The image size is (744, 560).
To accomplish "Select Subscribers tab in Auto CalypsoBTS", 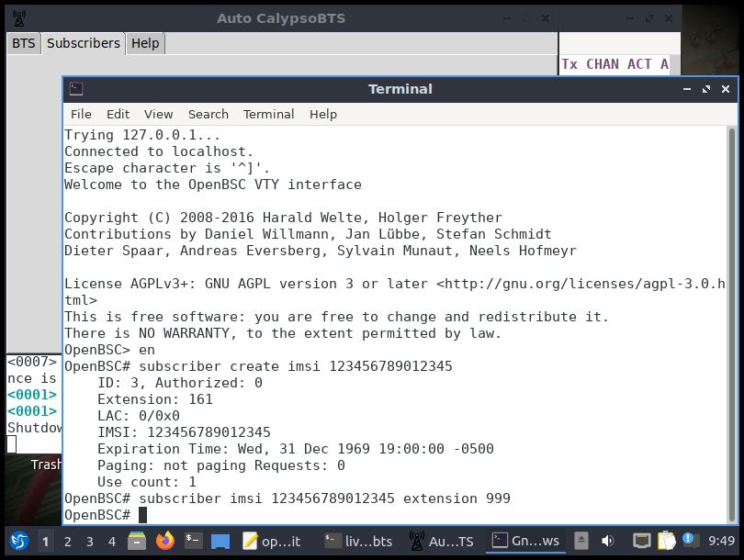I will tap(84, 44).
